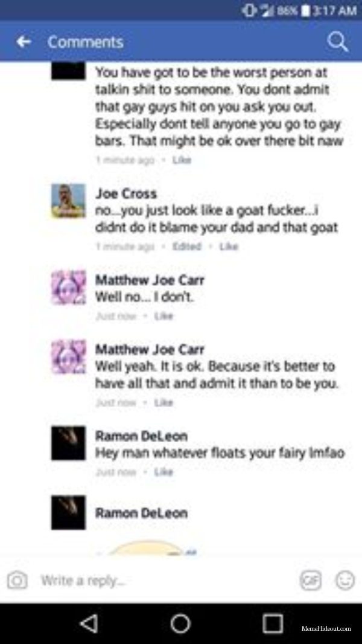Like the 'Well yeah. It is ok' comment
The width and height of the screenshot is (362, 644).
click(x=164, y=402)
